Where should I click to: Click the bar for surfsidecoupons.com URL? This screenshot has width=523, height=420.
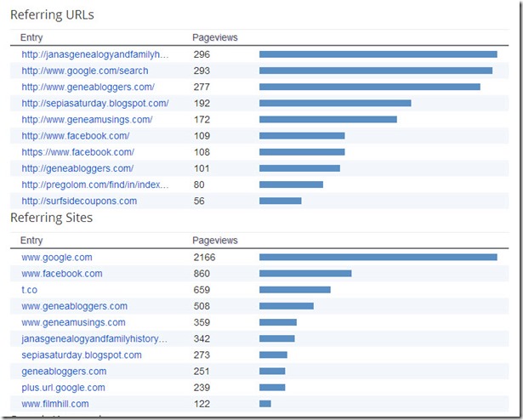coord(281,201)
